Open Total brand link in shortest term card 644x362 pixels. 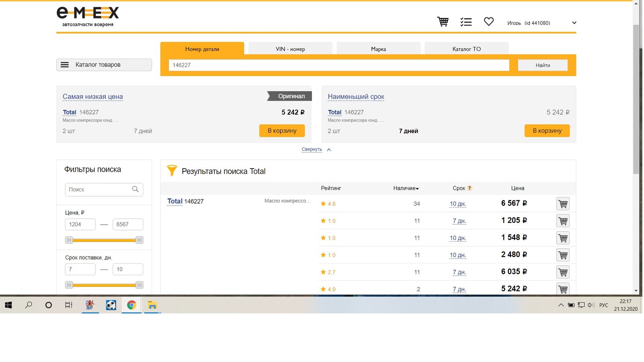click(334, 112)
